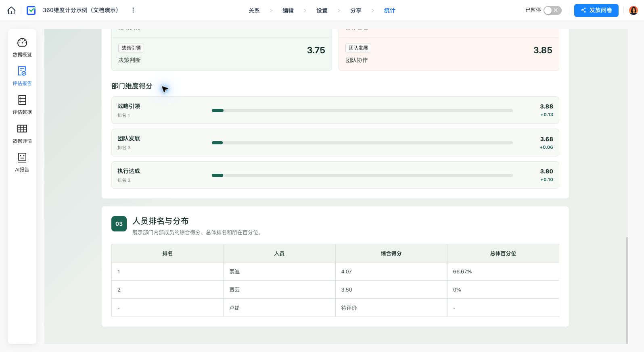Click the 66.67% percentile cell

[503, 271]
